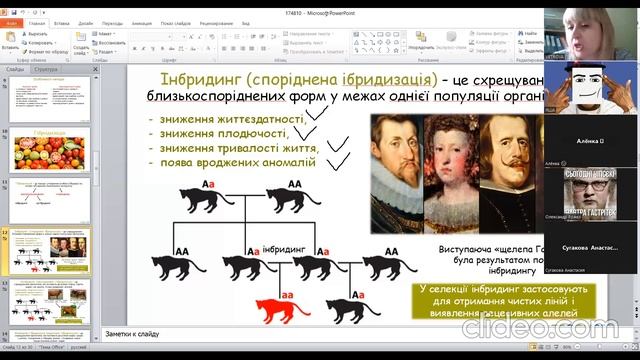The width and height of the screenshot is (640, 360).
Task: Switch to the Переходы ribbon tab
Action: tap(112, 24)
